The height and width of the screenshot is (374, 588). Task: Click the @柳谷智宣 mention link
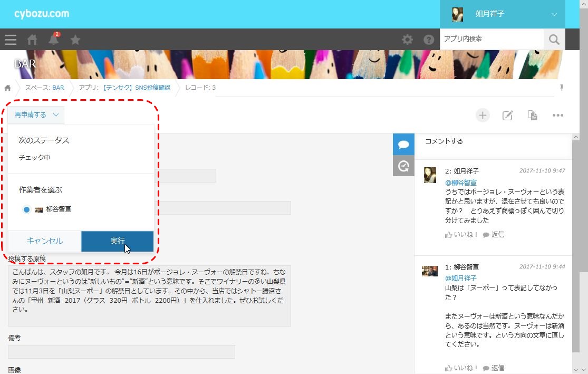[460, 183]
